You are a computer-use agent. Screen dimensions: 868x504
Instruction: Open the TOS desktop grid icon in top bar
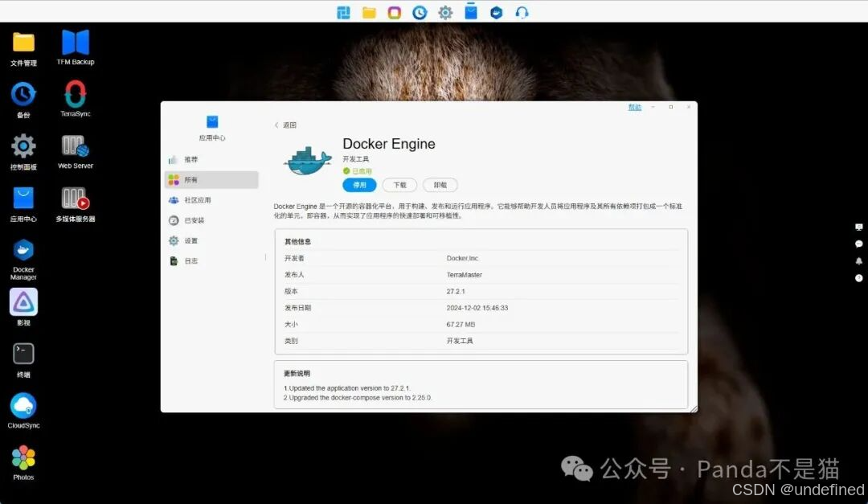[343, 12]
